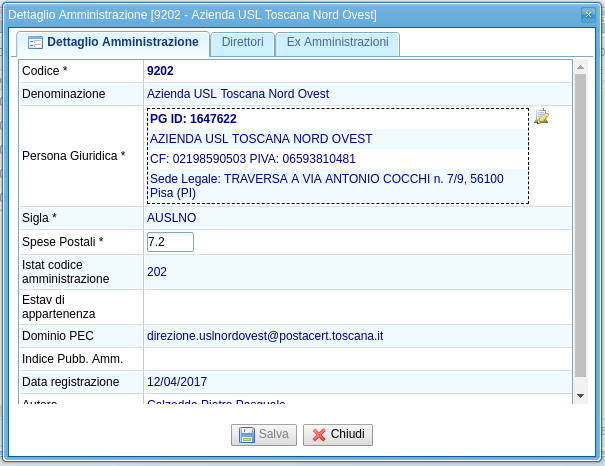605x466 pixels.
Task: Click the Data registrazione label
Action: tap(71, 382)
